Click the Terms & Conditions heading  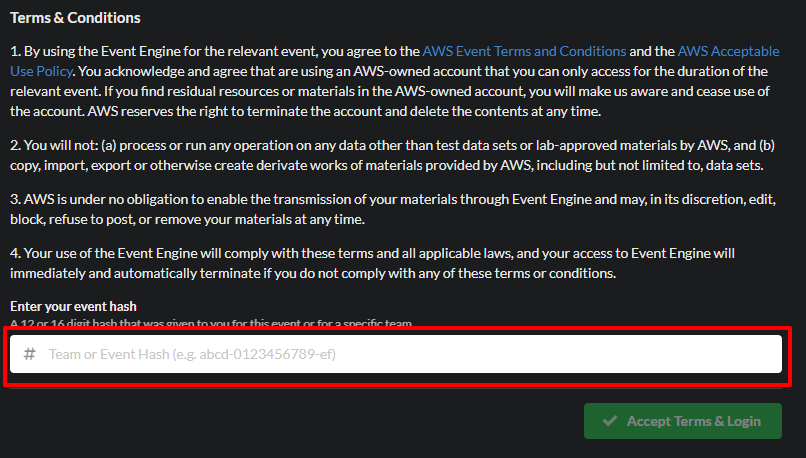pos(75,18)
